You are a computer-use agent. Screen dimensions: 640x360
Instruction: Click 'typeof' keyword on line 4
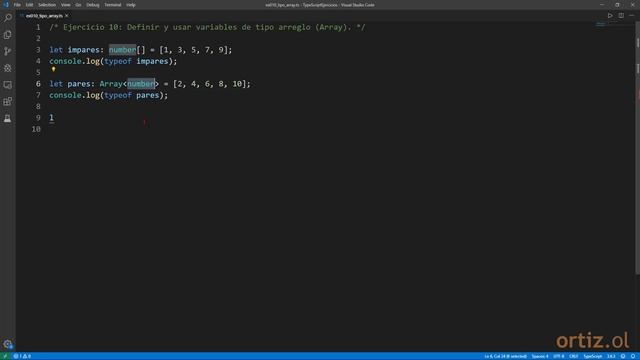point(118,61)
